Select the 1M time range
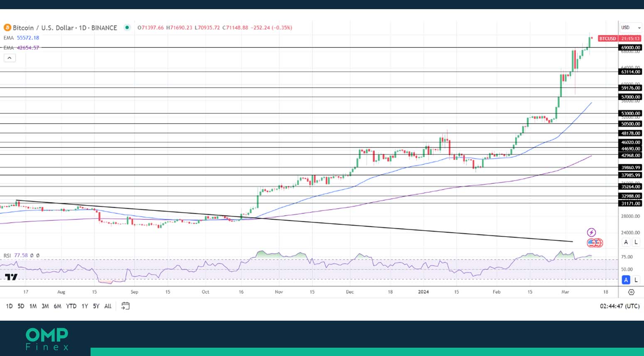 click(33, 306)
